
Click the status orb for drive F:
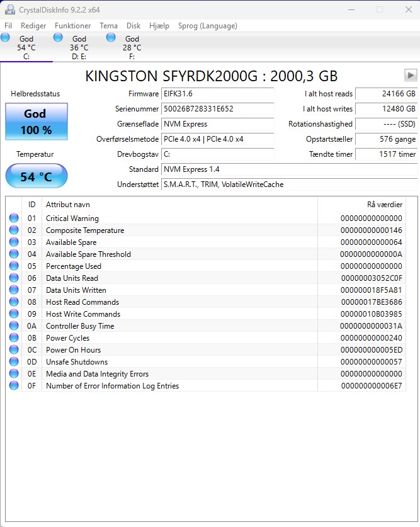(111, 37)
